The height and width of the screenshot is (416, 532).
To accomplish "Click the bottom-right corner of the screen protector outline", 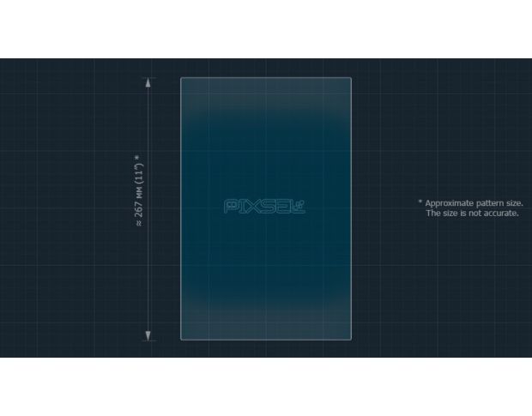I will [x=350, y=339].
